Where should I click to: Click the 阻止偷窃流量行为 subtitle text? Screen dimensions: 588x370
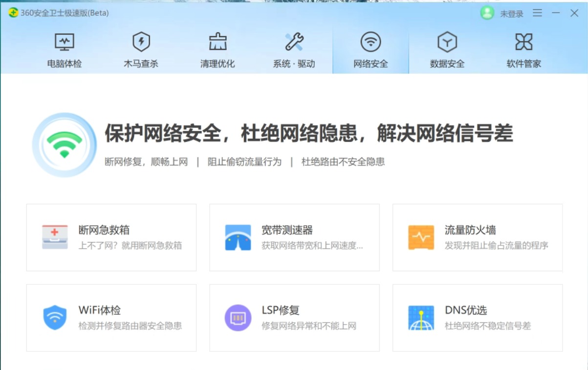(x=244, y=162)
